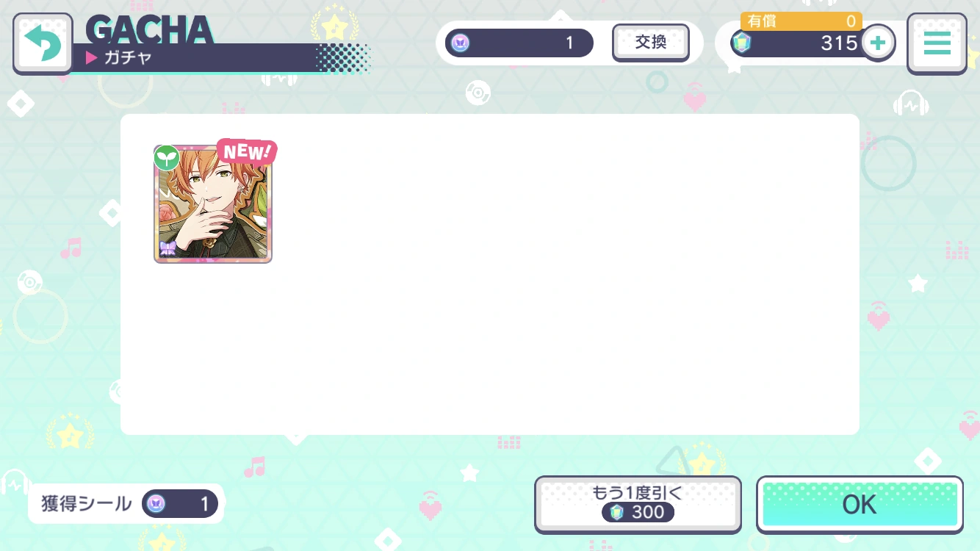The width and height of the screenshot is (980, 551).
Task: Open the orange-haired character card thumbnail
Action: point(213,204)
